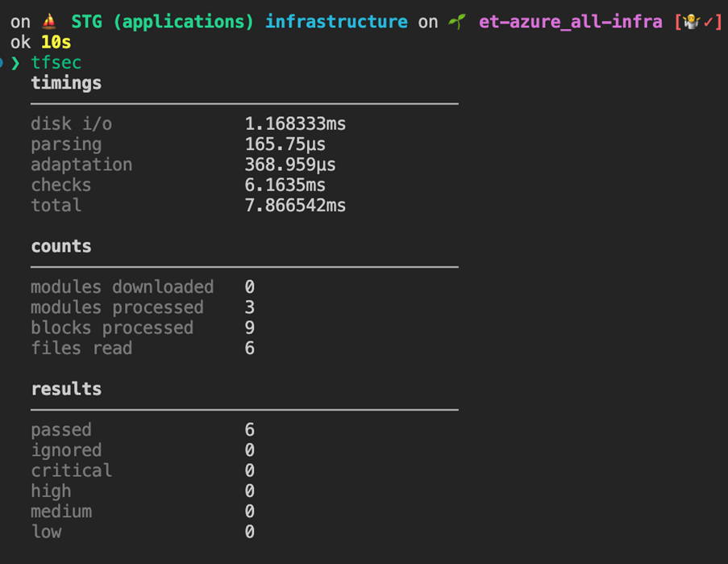728x564 pixels.
Task: Click the infrastructure directory name
Action: click(336, 22)
